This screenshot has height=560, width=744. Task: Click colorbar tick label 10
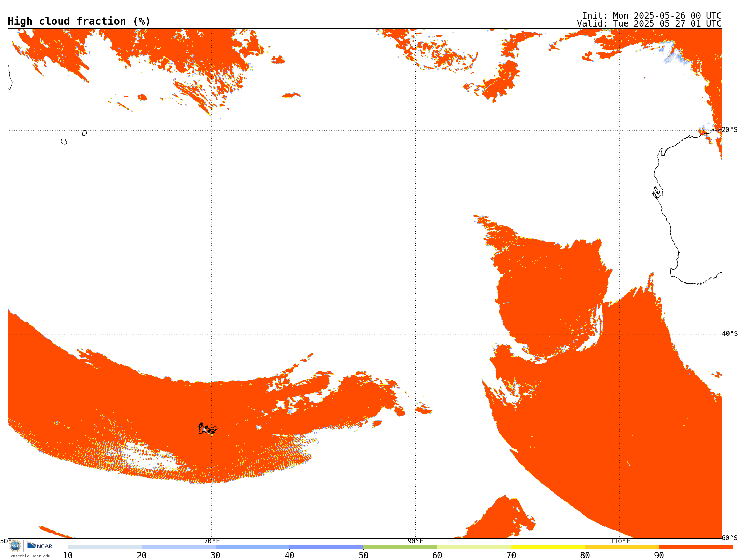pos(68,556)
